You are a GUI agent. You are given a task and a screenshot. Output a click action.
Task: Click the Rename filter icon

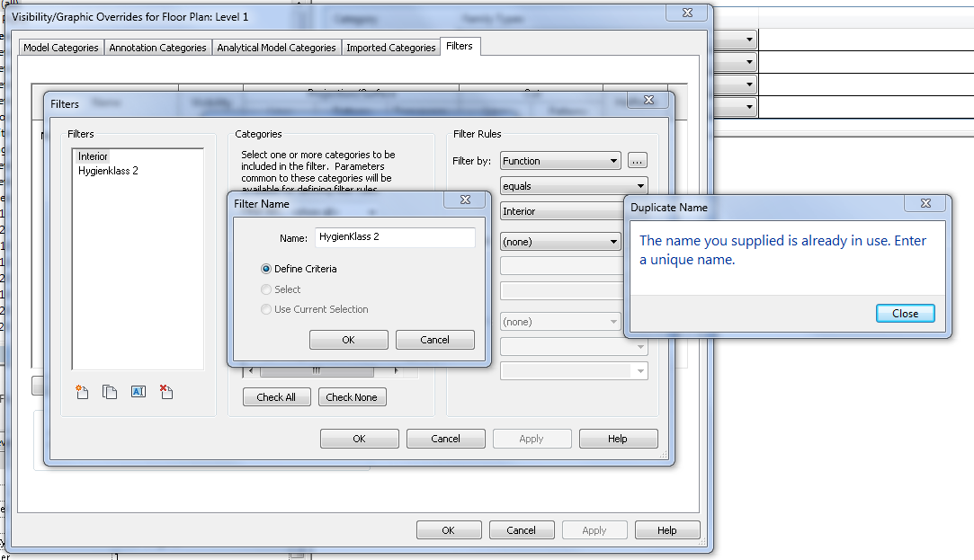138,392
